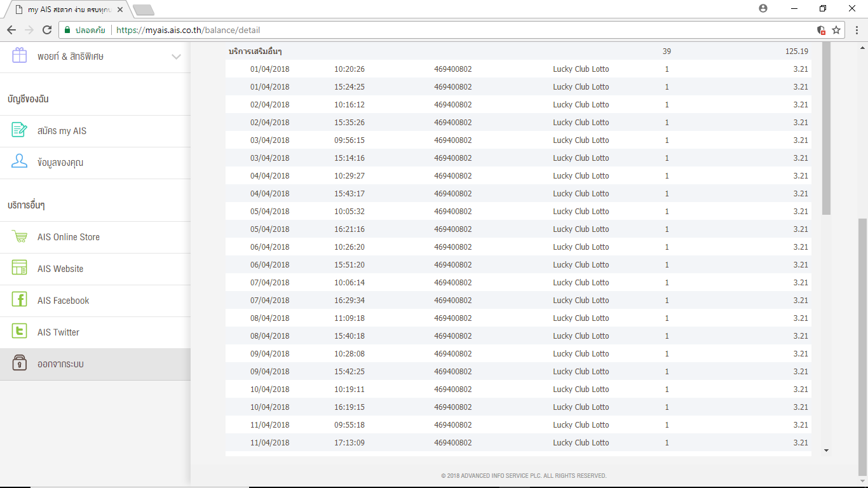Viewport: 868px width, 488px height.
Task: Log out via the ออกจากระบบ padlock icon
Action: coord(20,363)
